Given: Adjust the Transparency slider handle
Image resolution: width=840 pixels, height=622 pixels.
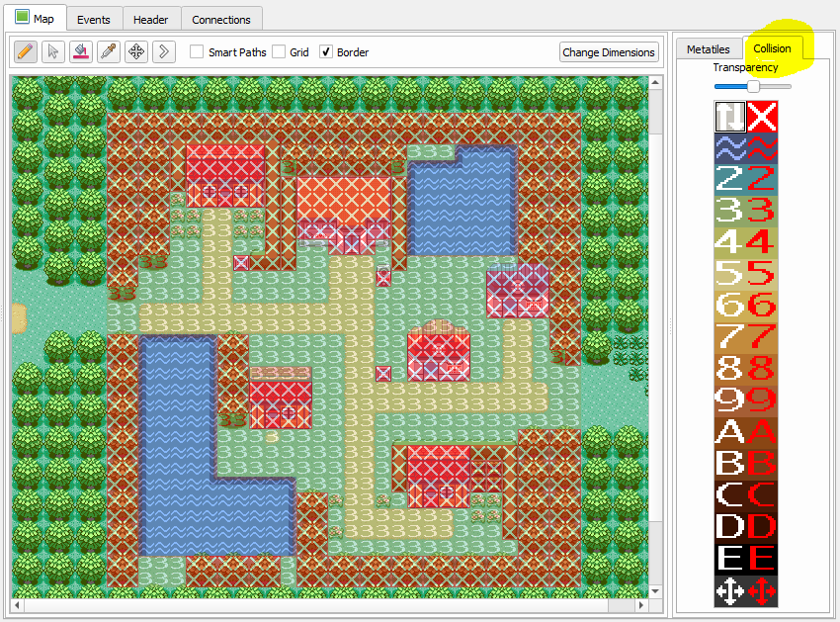Looking at the screenshot, I should tap(753, 86).
